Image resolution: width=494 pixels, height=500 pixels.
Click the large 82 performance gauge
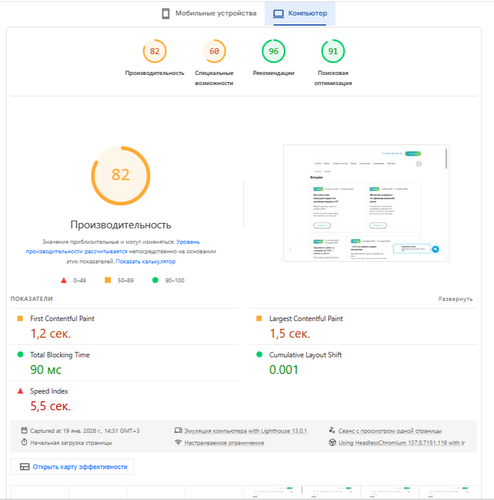click(121, 175)
